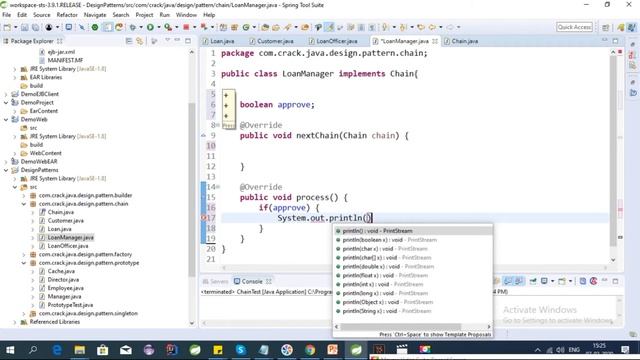Open Chrome from the taskbar
Screen dimensions: 640x360
click(310, 350)
